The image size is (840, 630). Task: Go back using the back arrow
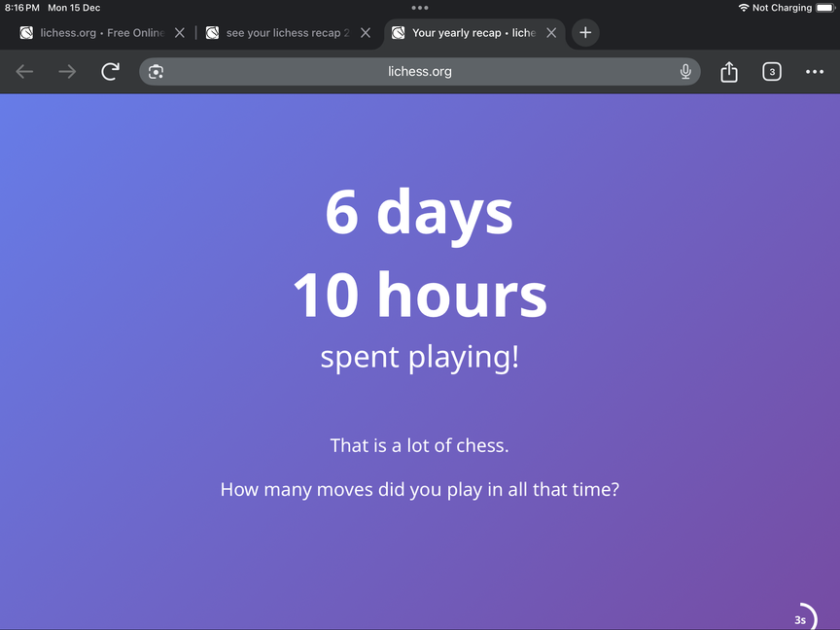click(24, 72)
